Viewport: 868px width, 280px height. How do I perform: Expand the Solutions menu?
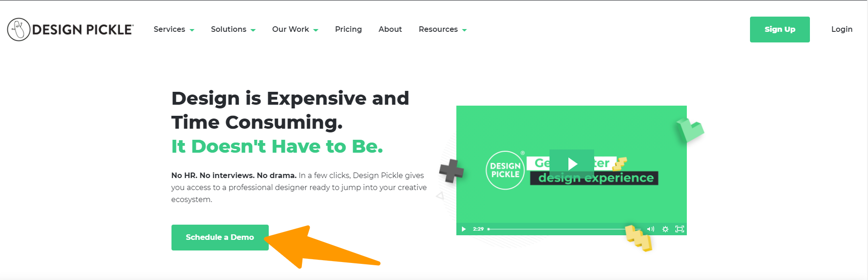[x=233, y=30]
